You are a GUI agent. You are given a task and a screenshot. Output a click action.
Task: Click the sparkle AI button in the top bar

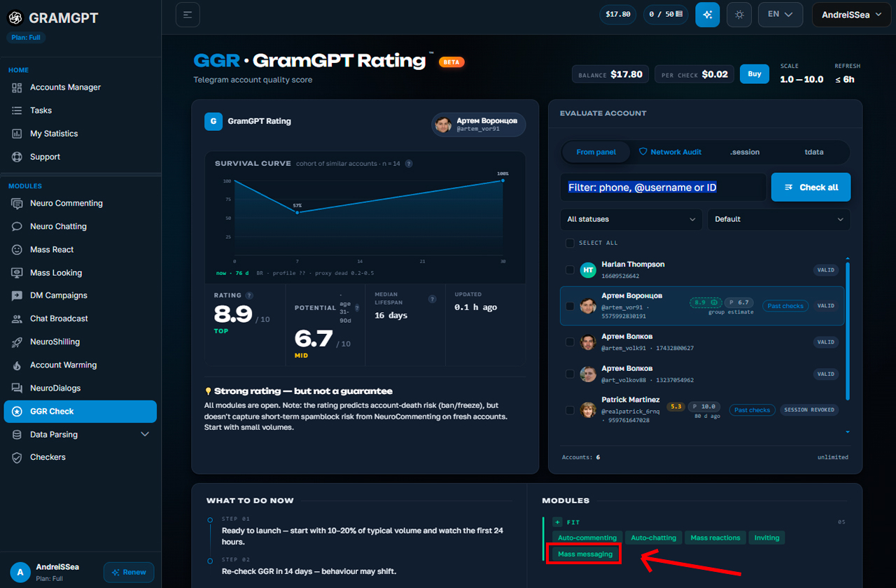(x=707, y=14)
